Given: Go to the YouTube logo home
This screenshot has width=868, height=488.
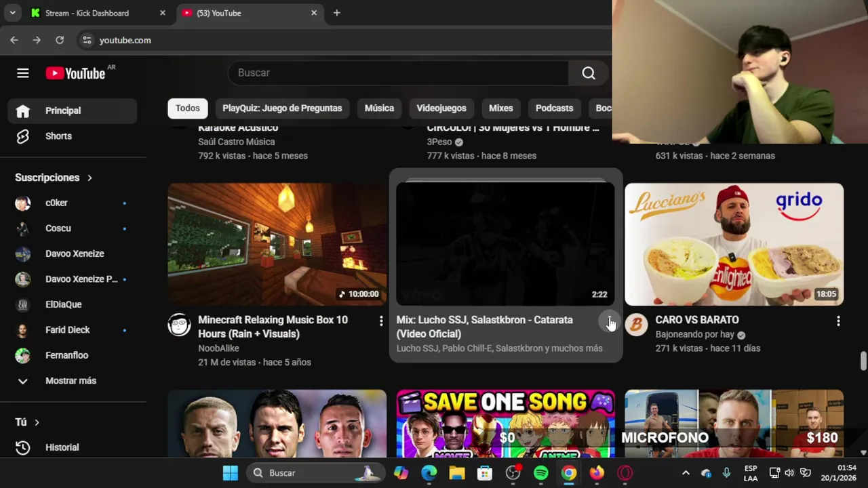Looking at the screenshot, I should [x=75, y=73].
